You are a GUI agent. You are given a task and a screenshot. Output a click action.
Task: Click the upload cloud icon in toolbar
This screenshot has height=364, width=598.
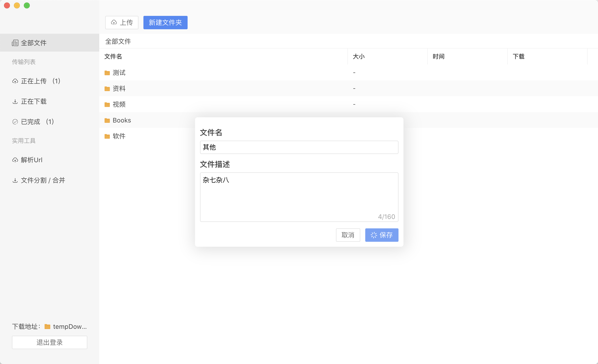114,23
